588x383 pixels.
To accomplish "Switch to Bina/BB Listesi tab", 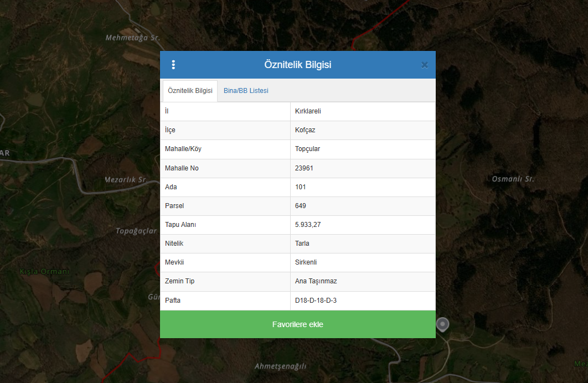I will click(246, 91).
